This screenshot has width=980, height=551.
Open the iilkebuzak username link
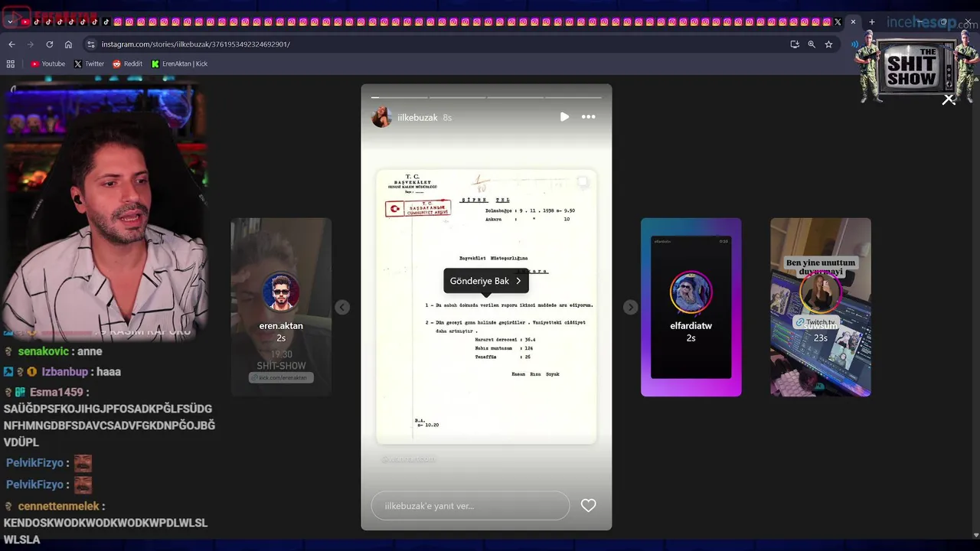[x=417, y=118]
